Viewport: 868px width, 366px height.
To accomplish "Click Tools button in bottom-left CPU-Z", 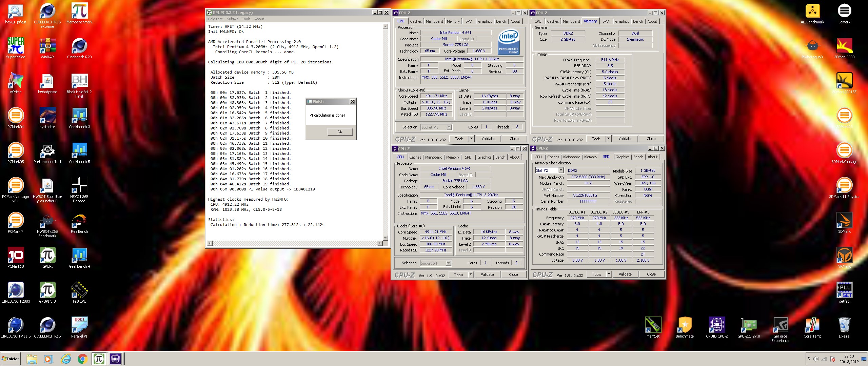I will [x=458, y=274].
